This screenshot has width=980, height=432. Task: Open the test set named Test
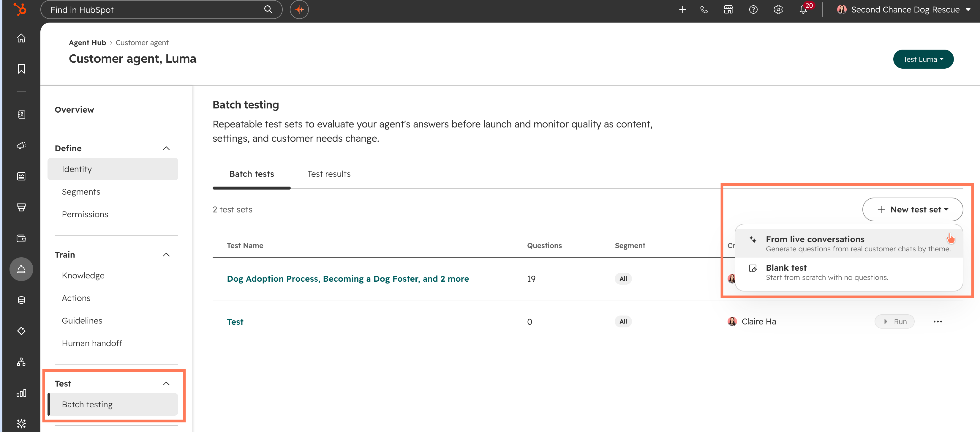[235, 321]
